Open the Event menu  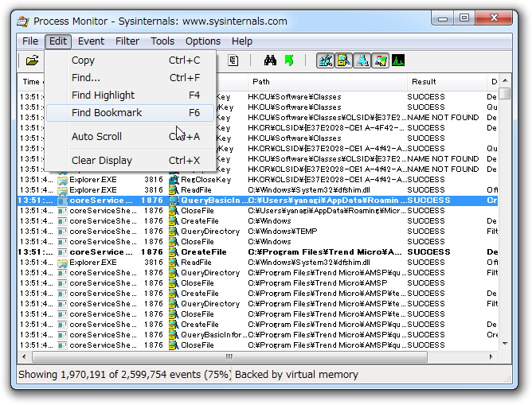pos(91,41)
